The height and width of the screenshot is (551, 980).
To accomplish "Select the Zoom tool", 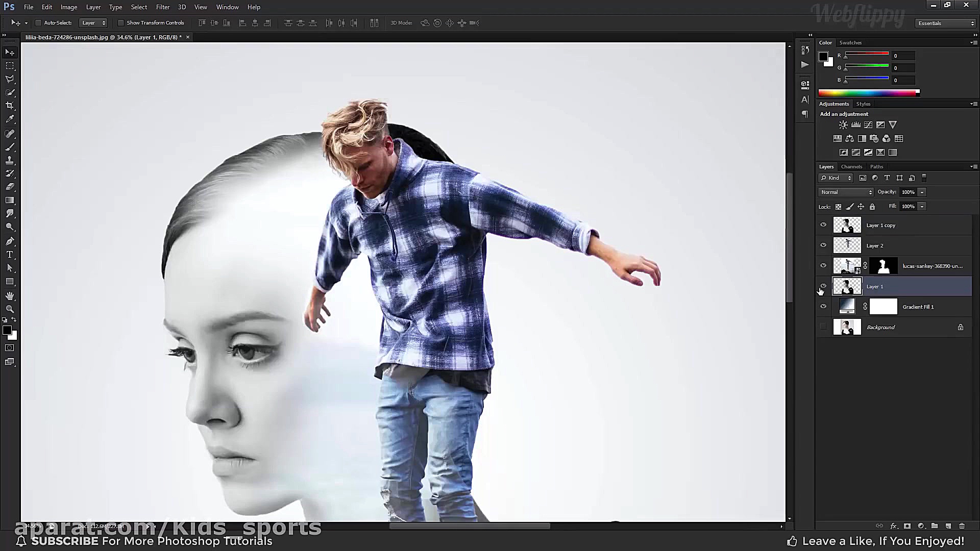I will pos(10,309).
